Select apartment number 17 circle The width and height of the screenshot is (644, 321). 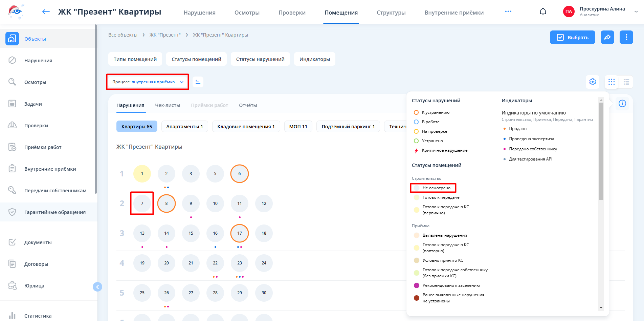(240, 233)
